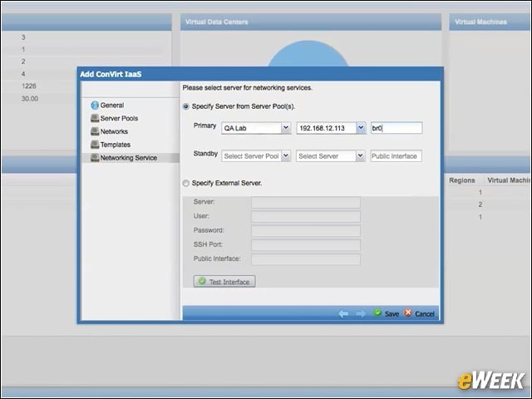
Task: Click the SSH Port input field
Action: point(306,245)
